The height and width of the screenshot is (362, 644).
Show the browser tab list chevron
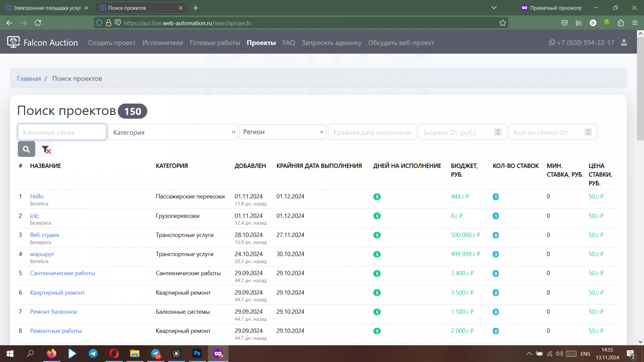(494, 8)
